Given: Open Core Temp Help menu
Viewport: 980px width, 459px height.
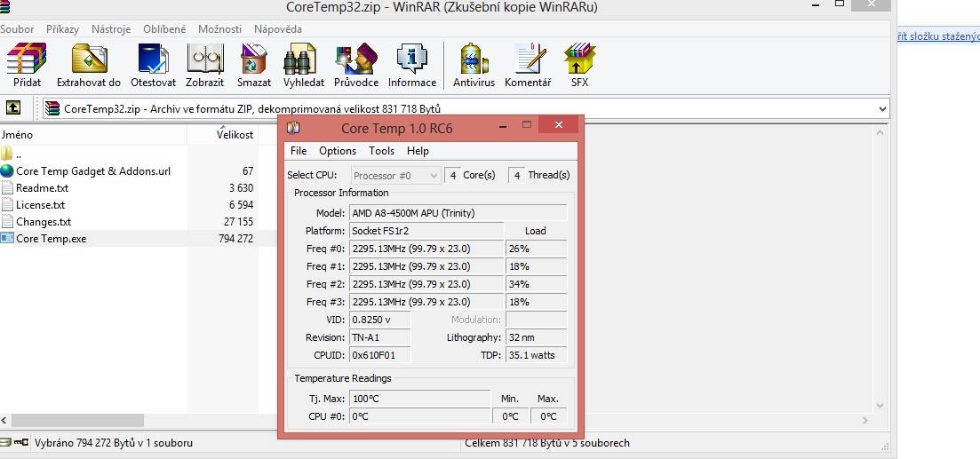Looking at the screenshot, I should (418, 151).
